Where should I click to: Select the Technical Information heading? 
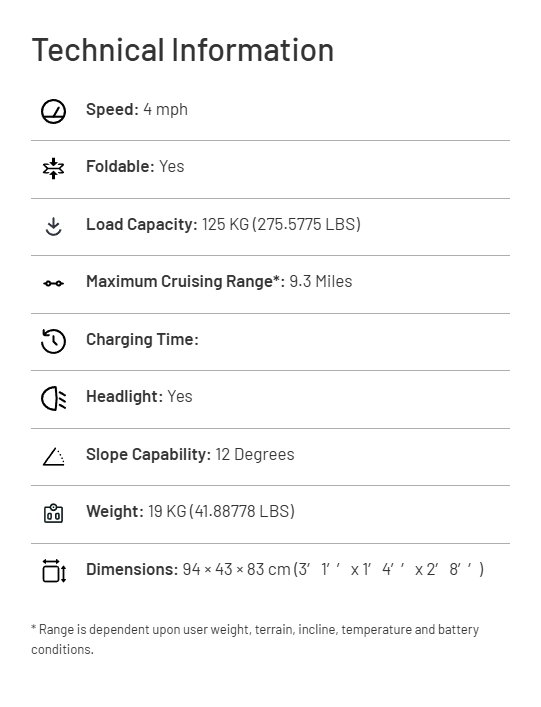183,50
